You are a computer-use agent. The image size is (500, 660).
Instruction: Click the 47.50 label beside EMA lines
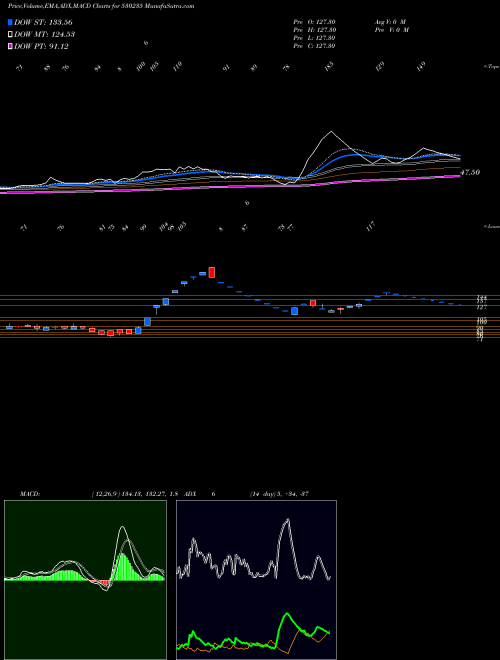point(471,173)
